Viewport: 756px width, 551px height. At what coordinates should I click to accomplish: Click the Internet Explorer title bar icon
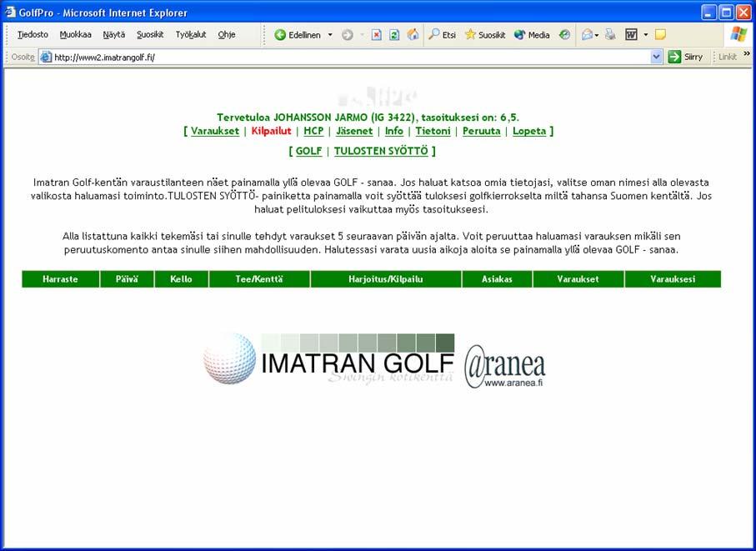10,12
